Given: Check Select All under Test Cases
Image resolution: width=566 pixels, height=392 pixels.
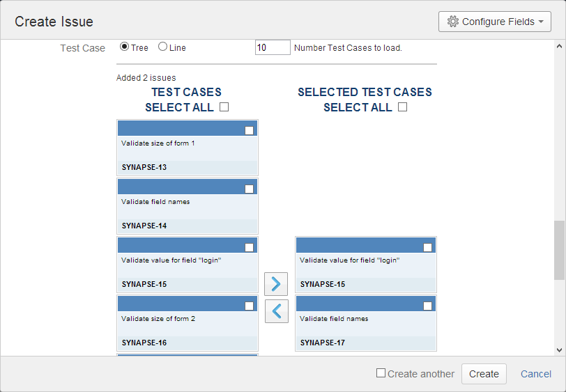Looking at the screenshot, I should pyautogui.click(x=224, y=107).
